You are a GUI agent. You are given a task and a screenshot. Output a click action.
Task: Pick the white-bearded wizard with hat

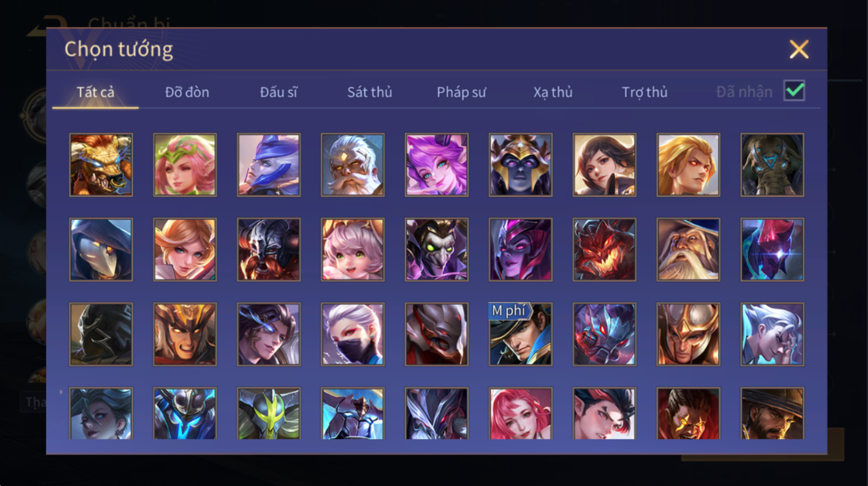pyautogui.click(x=688, y=249)
